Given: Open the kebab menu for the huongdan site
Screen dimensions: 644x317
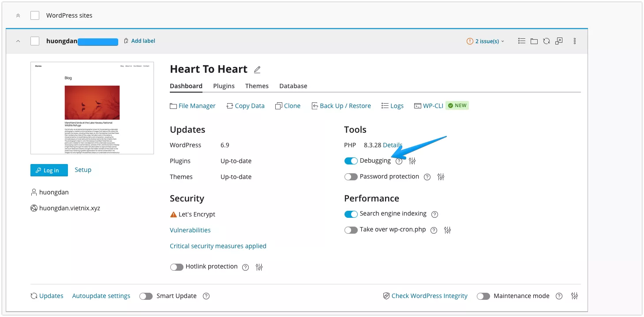Looking at the screenshot, I should click(574, 41).
